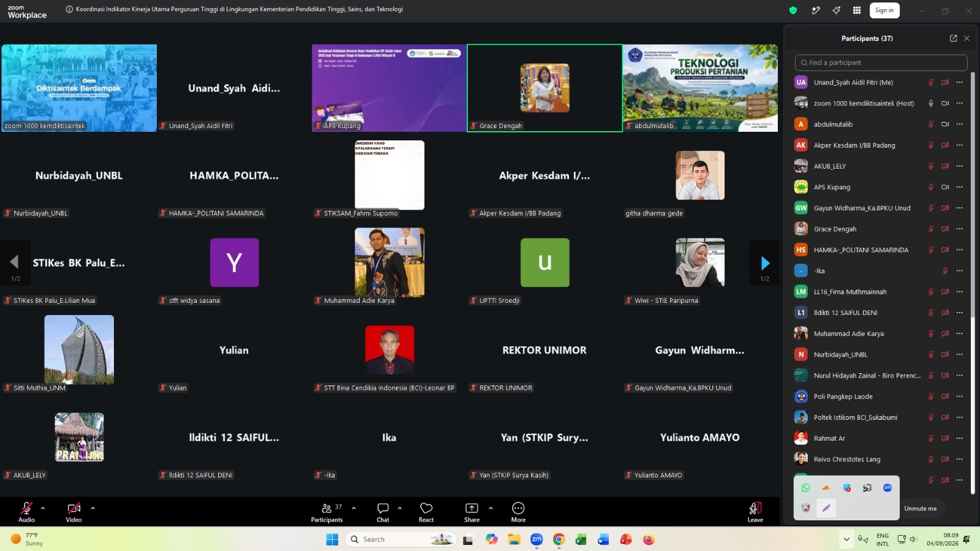
Task: Go to previous page of video gallery
Action: pyautogui.click(x=15, y=263)
